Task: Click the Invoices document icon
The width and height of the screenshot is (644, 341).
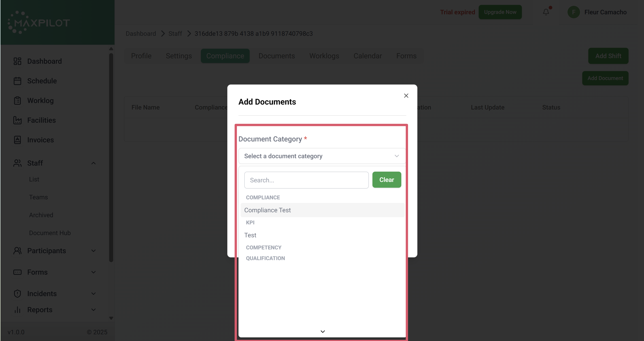Action: (17, 140)
